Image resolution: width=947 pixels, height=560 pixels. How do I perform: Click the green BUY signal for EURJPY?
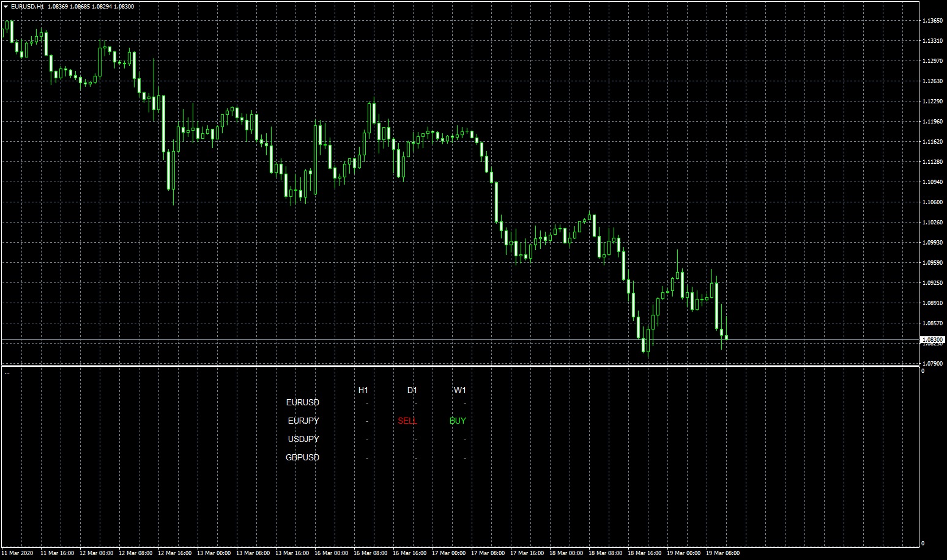point(458,421)
